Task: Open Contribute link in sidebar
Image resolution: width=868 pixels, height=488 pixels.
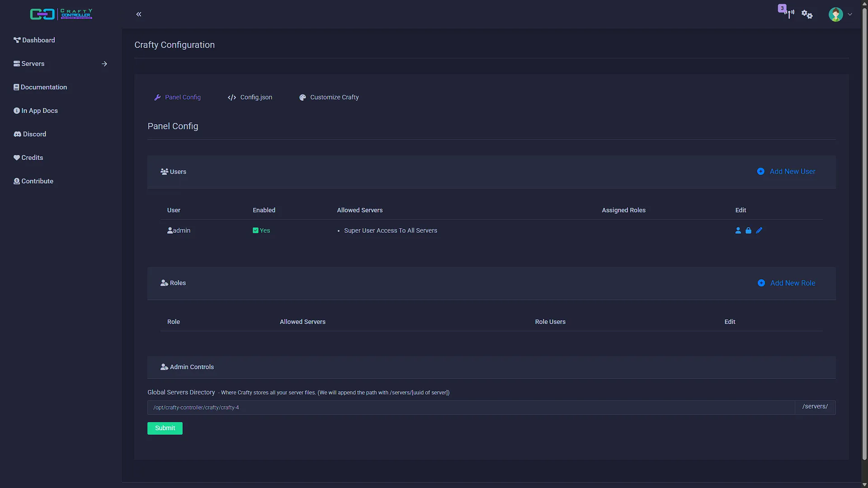Action: (33, 181)
